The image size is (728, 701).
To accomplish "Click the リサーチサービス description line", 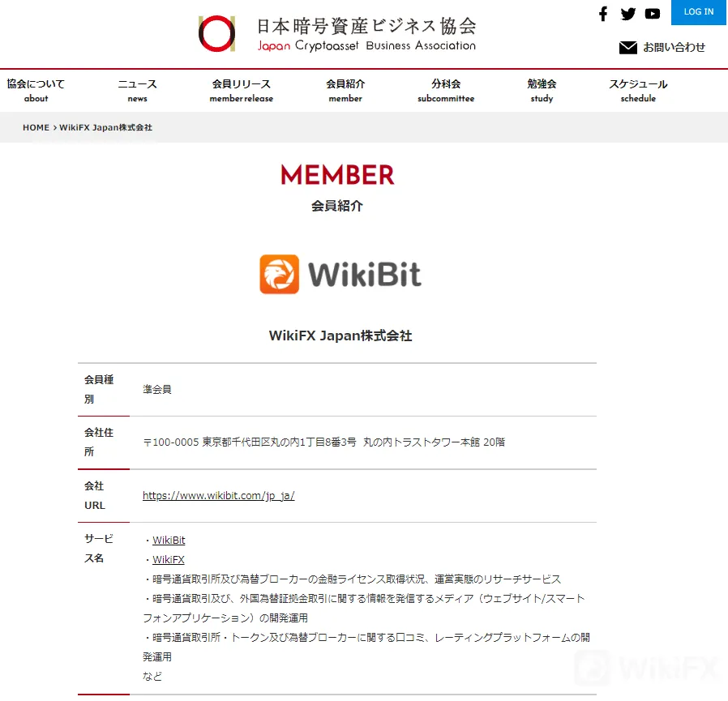I will (352, 579).
